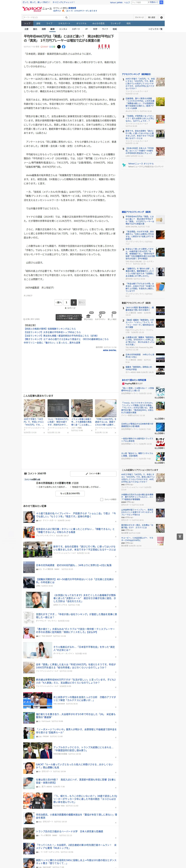186x868 pixels.
Task: Open 大人用「紙おむつ」増勢でリサイクル article
Action: (137, 455)
